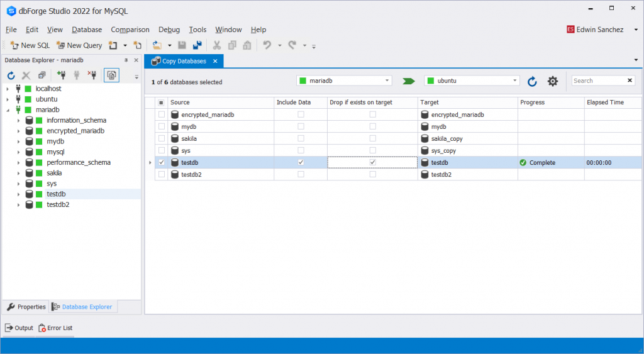Click the New SQL toolbar button
Image resolution: width=644 pixels, height=354 pixels.
coord(30,45)
